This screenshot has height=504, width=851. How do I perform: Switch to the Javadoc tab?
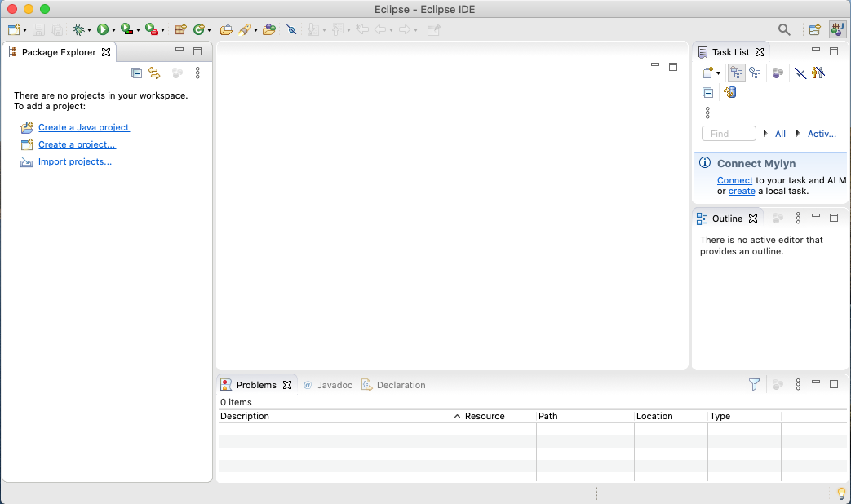328,385
